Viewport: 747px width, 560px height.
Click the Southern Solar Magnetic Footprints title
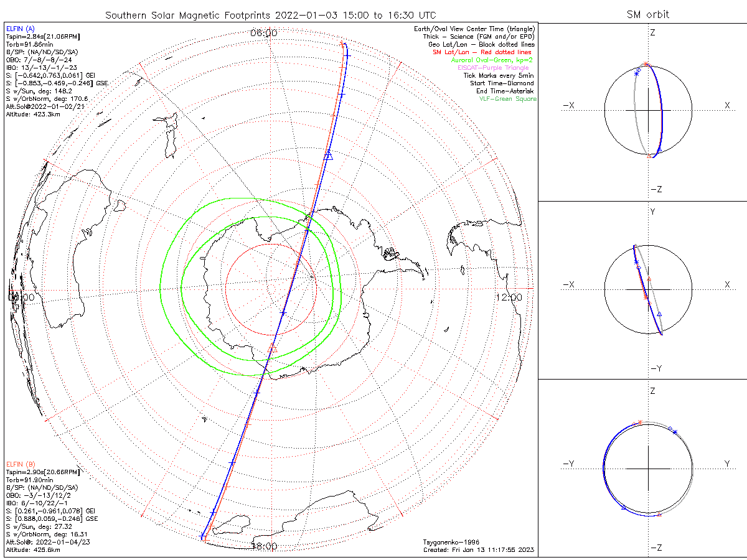click(270, 14)
